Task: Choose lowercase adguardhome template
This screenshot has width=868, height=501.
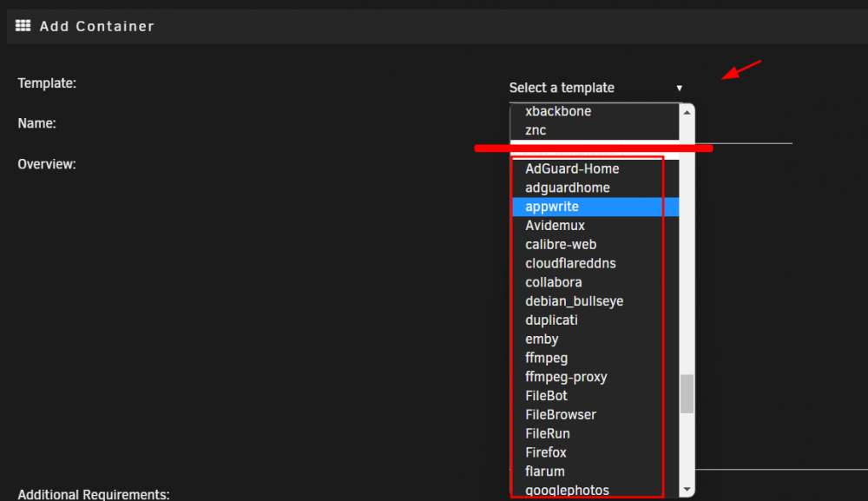Action: [x=595, y=188]
